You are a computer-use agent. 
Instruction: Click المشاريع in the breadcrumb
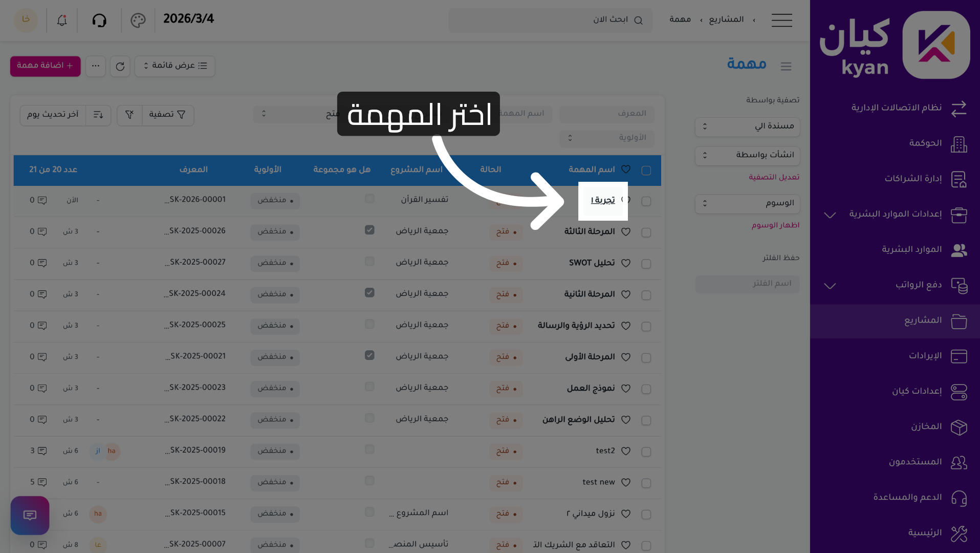click(726, 19)
